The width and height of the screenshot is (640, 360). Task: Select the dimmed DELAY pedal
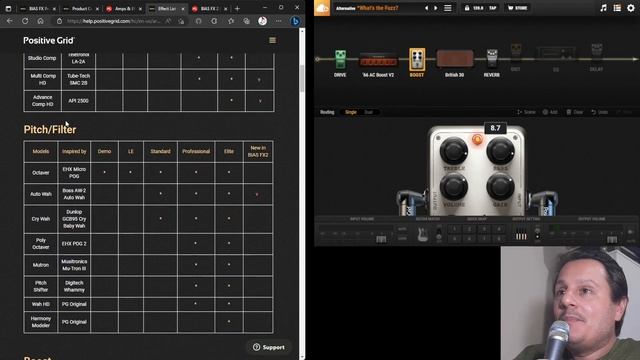[x=596, y=54]
